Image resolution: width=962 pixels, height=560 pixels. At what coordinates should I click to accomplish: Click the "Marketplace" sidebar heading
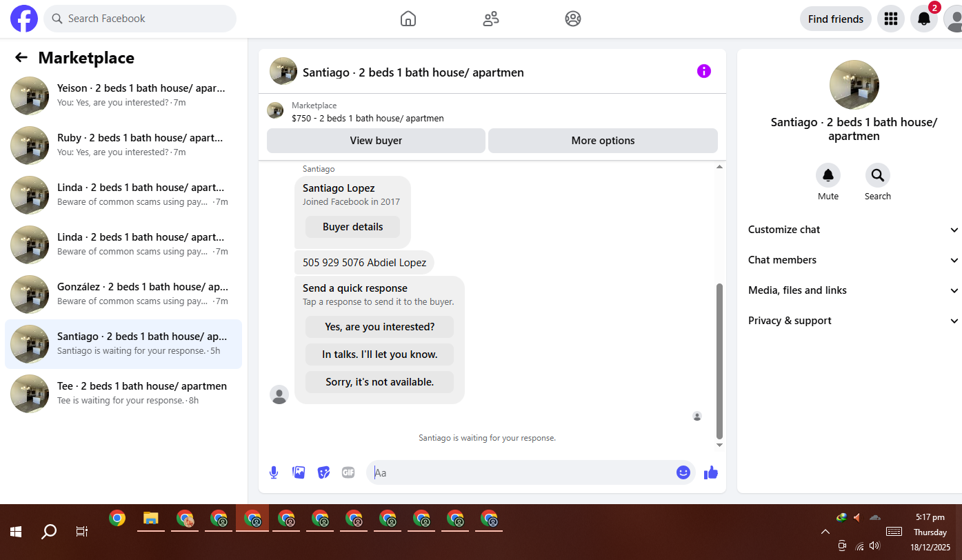click(x=86, y=58)
